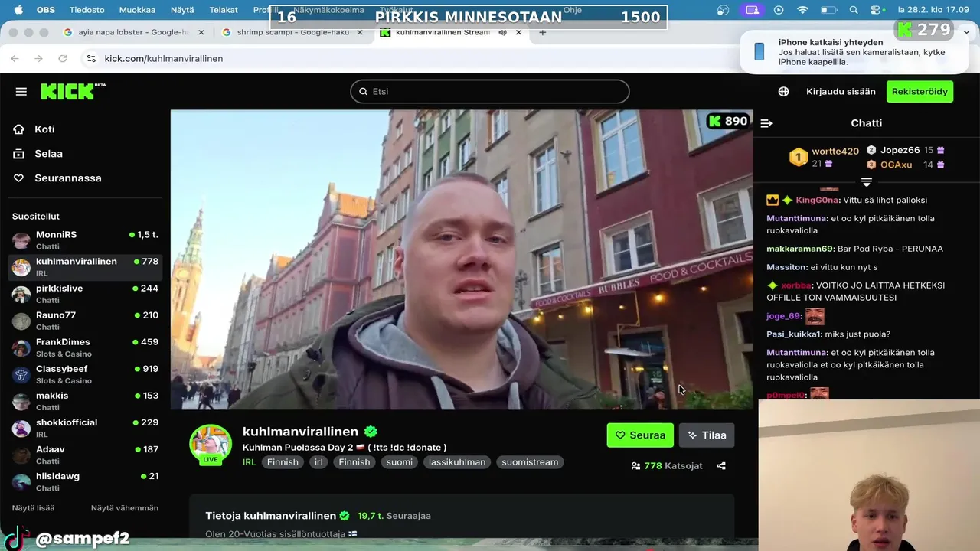The height and width of the screenshot is (551, 980).
Task: Click Kirjaudu sisään link
Action: pos(841,91)
